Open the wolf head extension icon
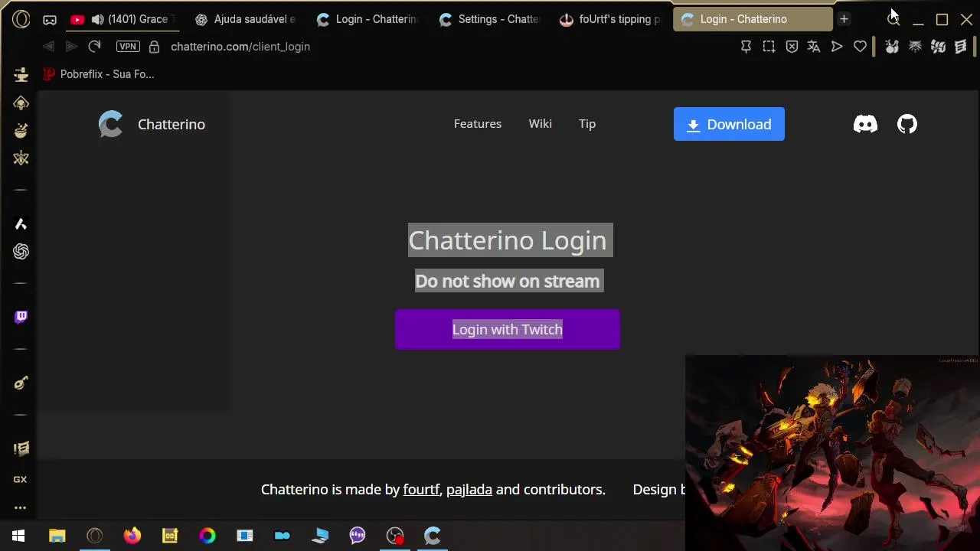 pos(915,47)
